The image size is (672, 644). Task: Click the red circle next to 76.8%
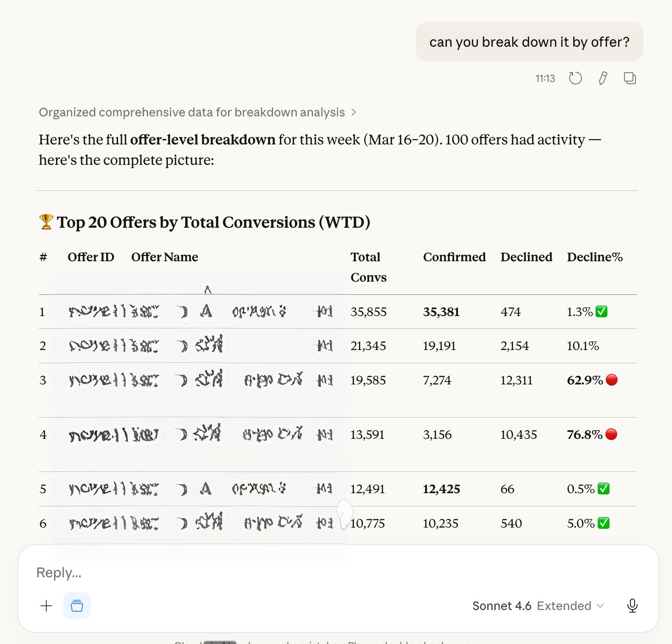(611, 434)
